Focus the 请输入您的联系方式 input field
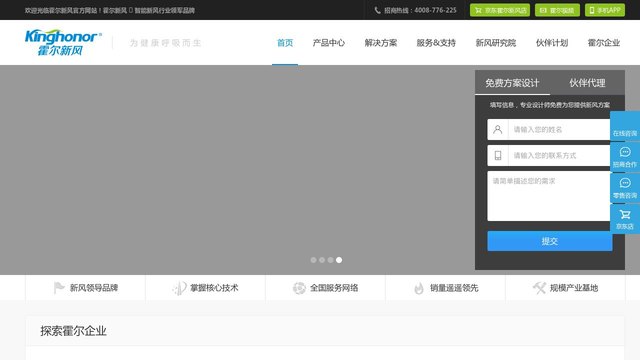The width and height of the screenshot is (640, 360). [559, 156]
